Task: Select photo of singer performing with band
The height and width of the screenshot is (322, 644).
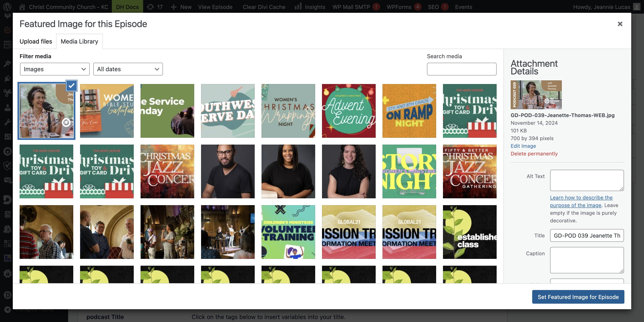Action: [x=167, y=232]
